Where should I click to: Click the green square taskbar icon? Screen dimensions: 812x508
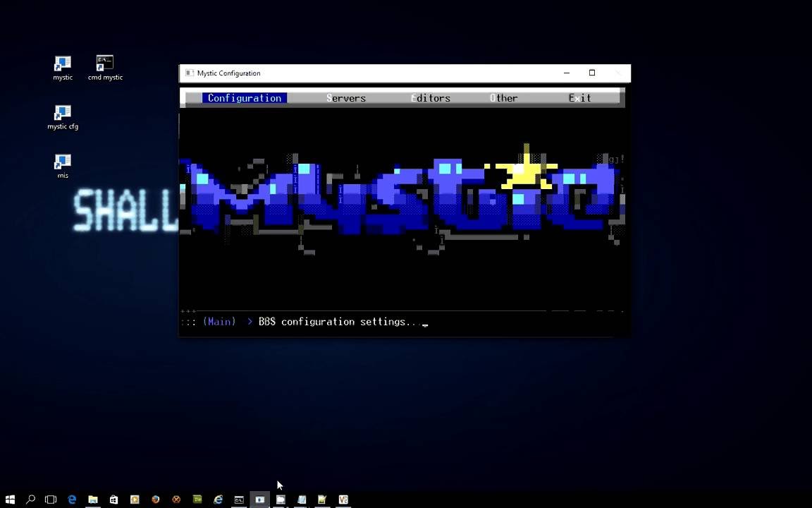tap(197, 500)
